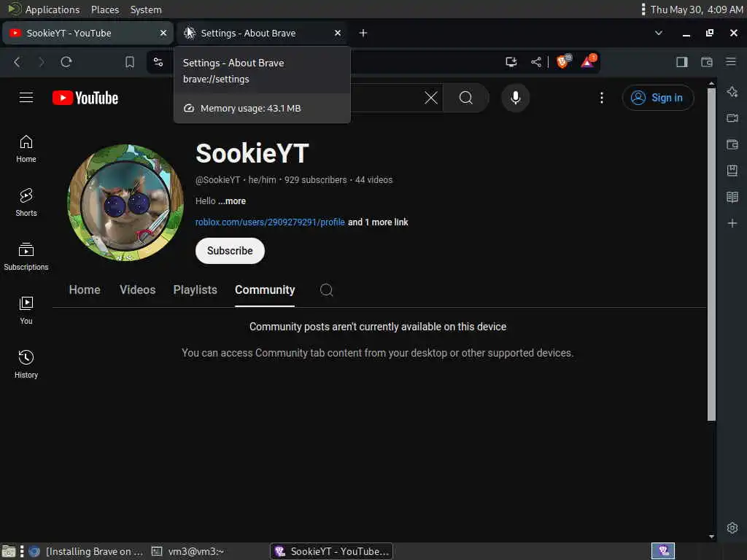Image resolution: width=747 pixels, height=560 pixels.
Task: Click the YouTube search magnifier button
Action: pos(466,98)
